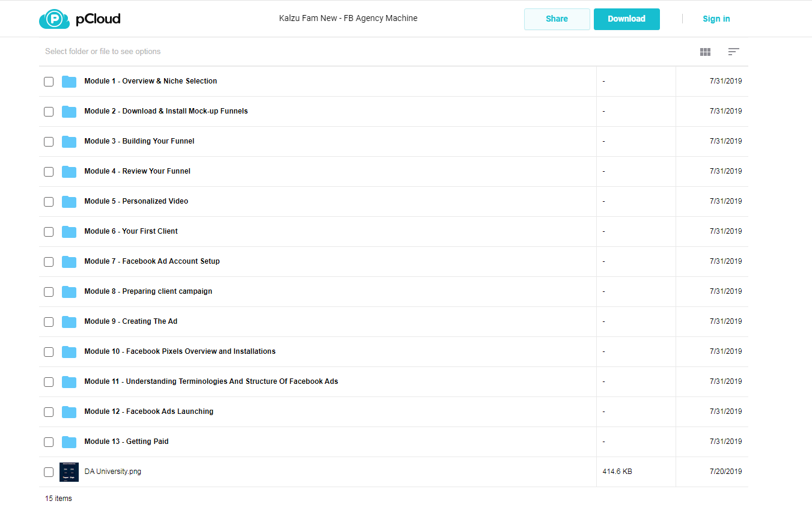
Task: Click Module 13 Getting Paid folder icon
Action: tap(69, 442)
